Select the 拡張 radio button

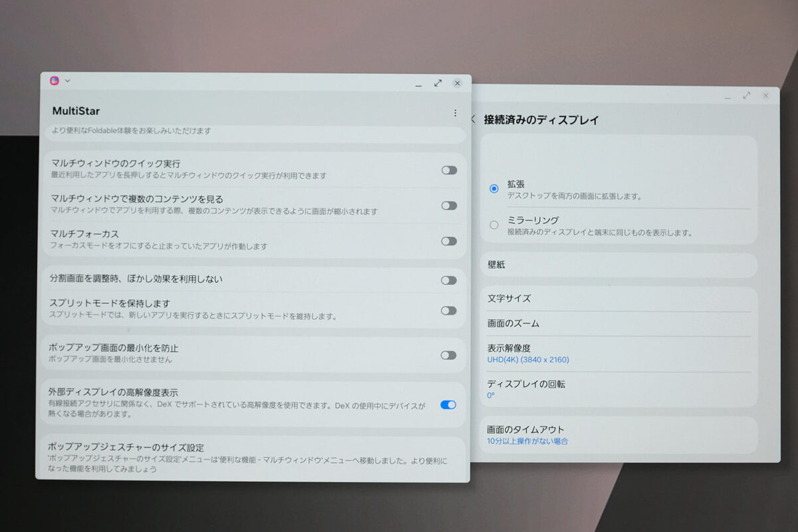(x=494, y=189)
